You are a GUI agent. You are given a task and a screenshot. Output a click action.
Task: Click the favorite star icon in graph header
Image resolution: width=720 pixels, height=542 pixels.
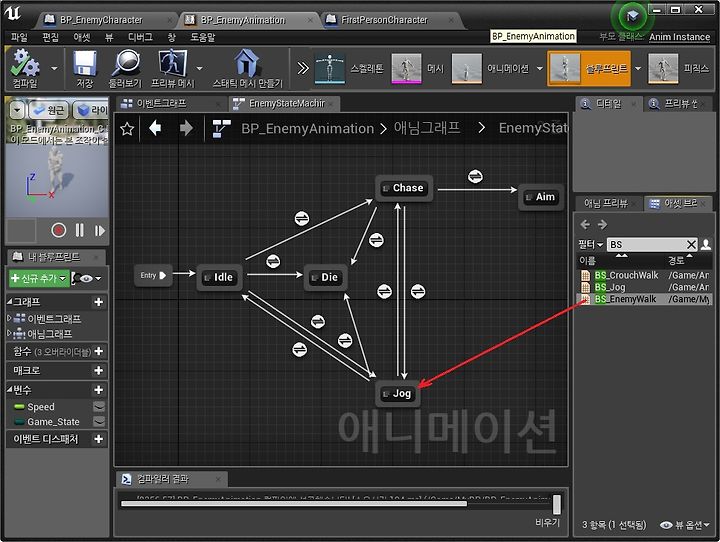click(127, 129)
